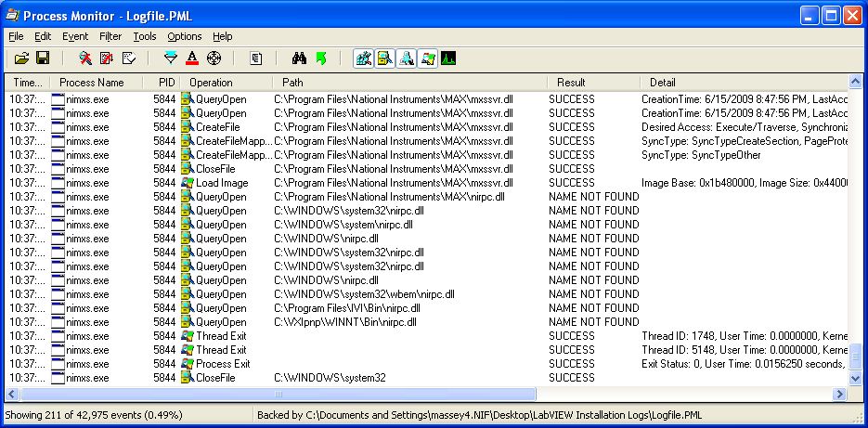The width and height of the screenshot is (868, 428).
Task: Click the SyncTypeCreateSection detail cell
Action: coord(745,140)
